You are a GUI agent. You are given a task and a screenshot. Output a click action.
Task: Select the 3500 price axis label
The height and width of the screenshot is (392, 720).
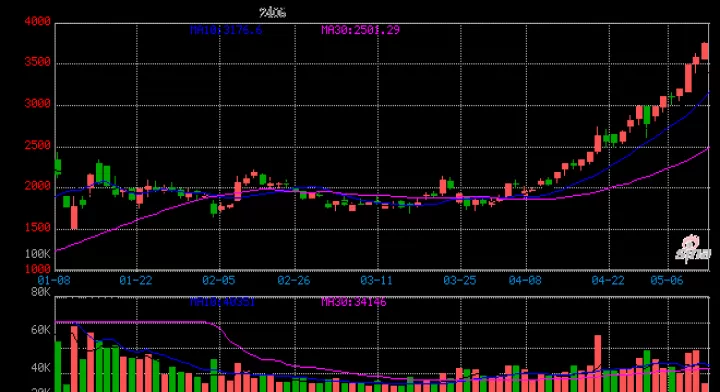37,62
